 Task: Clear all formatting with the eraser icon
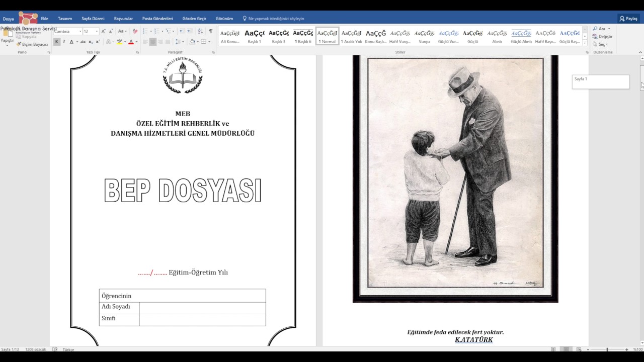[x=135, y=31]
